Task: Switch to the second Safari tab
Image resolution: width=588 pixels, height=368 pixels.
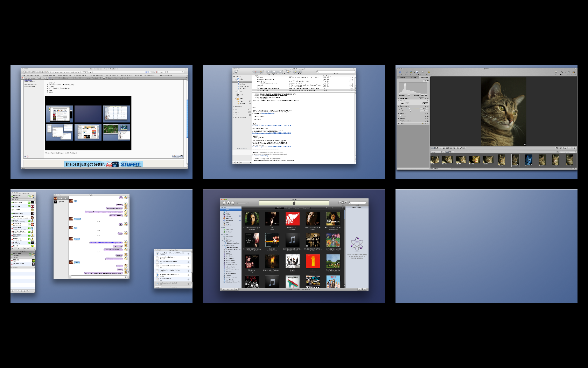Action: click(x=62, y=78)
